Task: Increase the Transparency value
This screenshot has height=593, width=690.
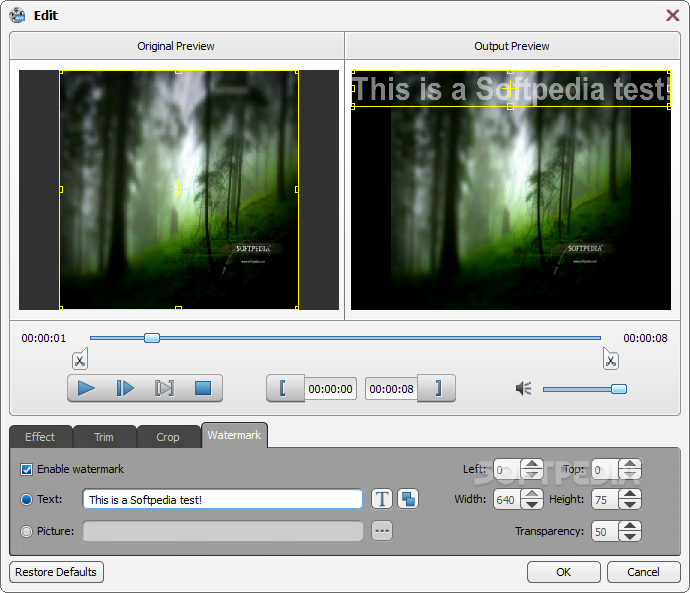Action: (630, 526)
